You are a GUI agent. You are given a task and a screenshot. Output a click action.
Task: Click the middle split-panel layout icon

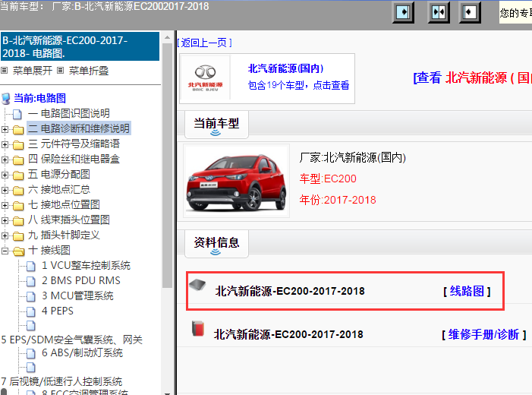tap(439, 13)
